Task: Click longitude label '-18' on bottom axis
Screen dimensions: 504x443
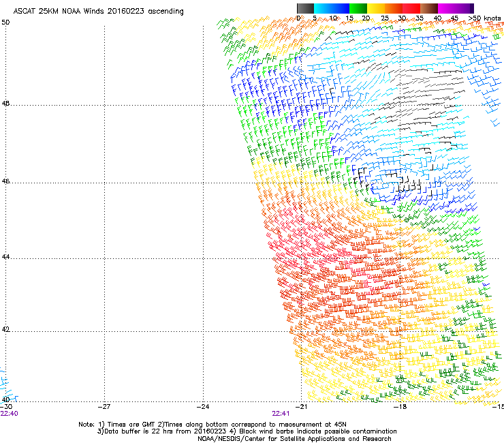Action: click(x=400, y=407)
